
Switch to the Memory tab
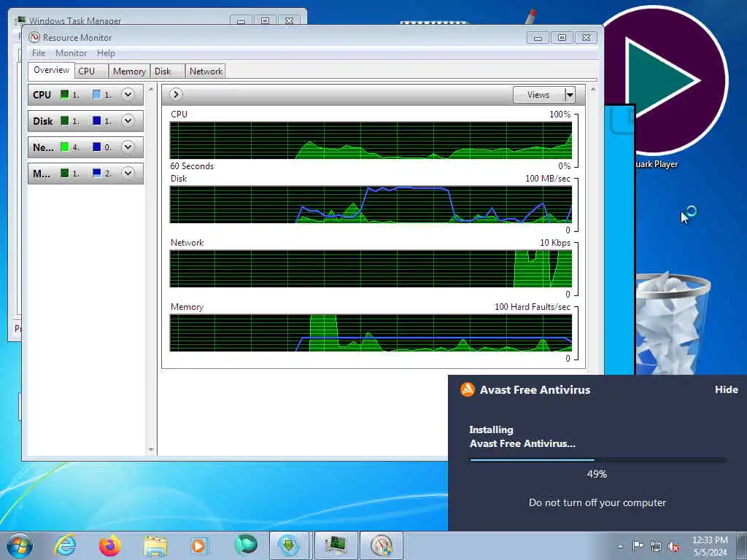(x=129, y=71)
